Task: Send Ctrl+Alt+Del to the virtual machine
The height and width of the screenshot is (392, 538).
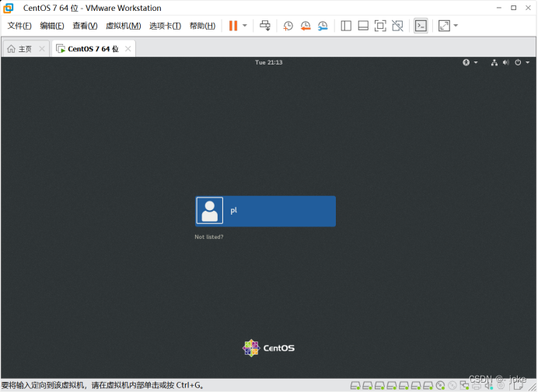Action: coord(265,26)
